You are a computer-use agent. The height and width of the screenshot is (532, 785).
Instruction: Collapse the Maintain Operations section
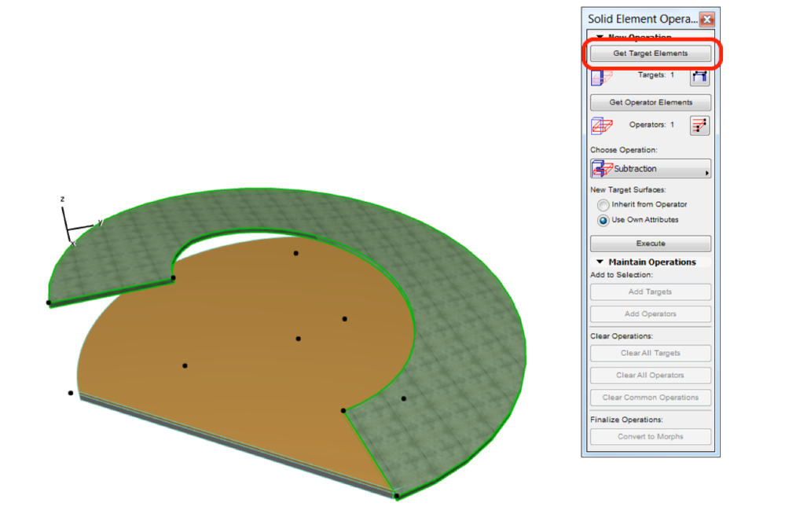(600, 262)
